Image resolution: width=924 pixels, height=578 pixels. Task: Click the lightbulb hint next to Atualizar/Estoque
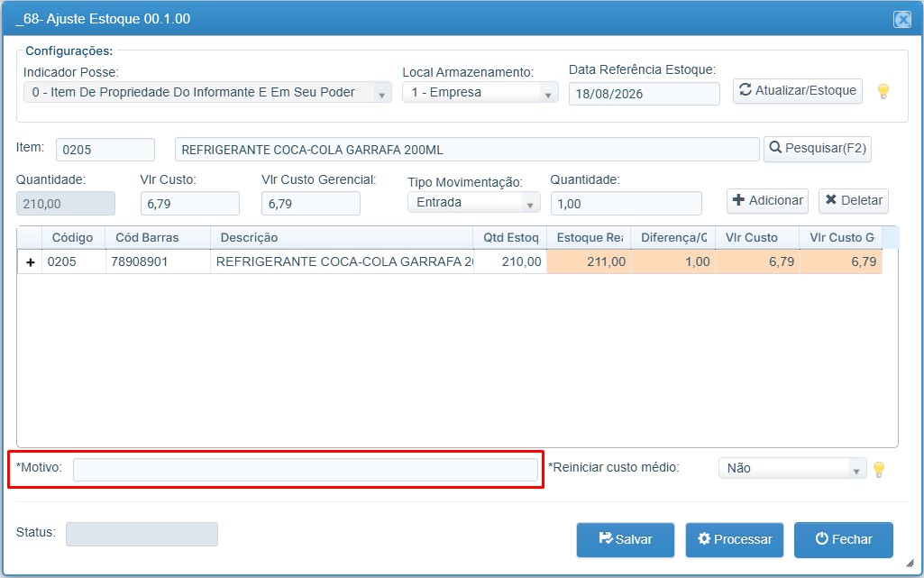(883, 91)
